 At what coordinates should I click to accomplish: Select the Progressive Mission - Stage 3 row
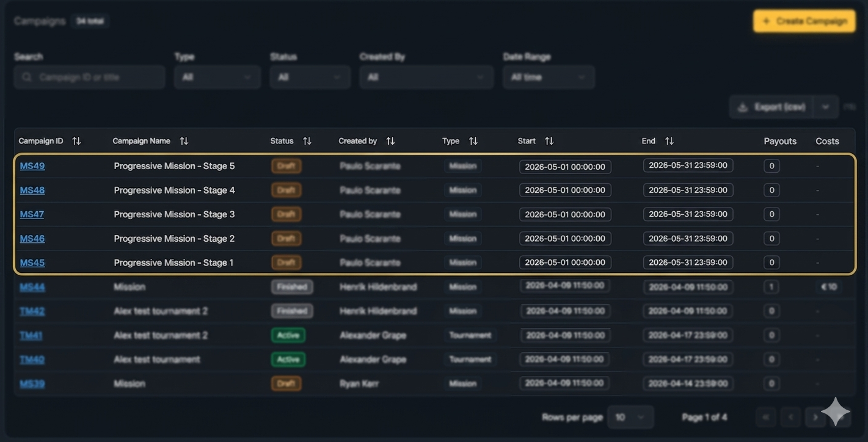click(x=174, y=214)
